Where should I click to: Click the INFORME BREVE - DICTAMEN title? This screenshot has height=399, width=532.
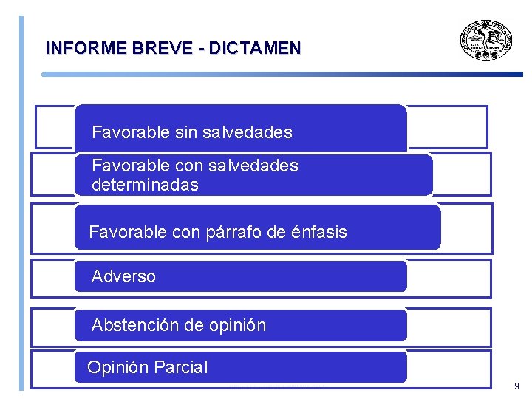pos(173,49)
